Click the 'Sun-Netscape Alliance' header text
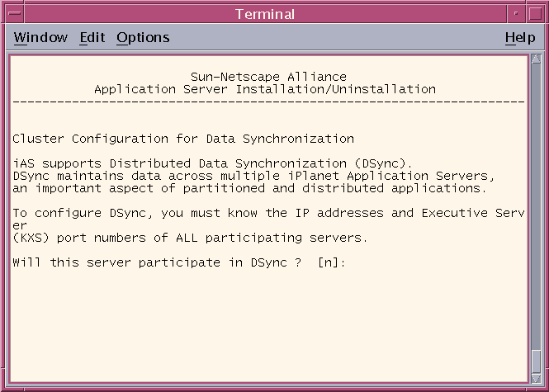The image size is (549, 392). click(x=268, y=77)
